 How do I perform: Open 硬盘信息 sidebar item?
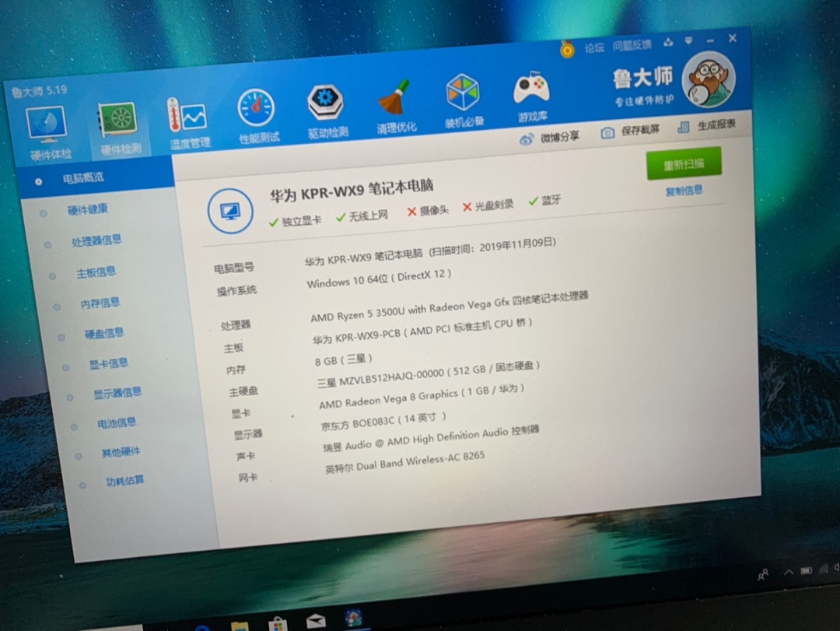[104, 334]
